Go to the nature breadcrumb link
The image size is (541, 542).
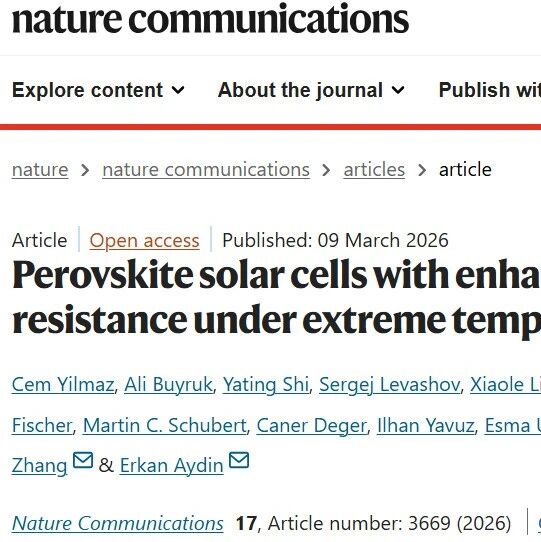tap(40, 170)
